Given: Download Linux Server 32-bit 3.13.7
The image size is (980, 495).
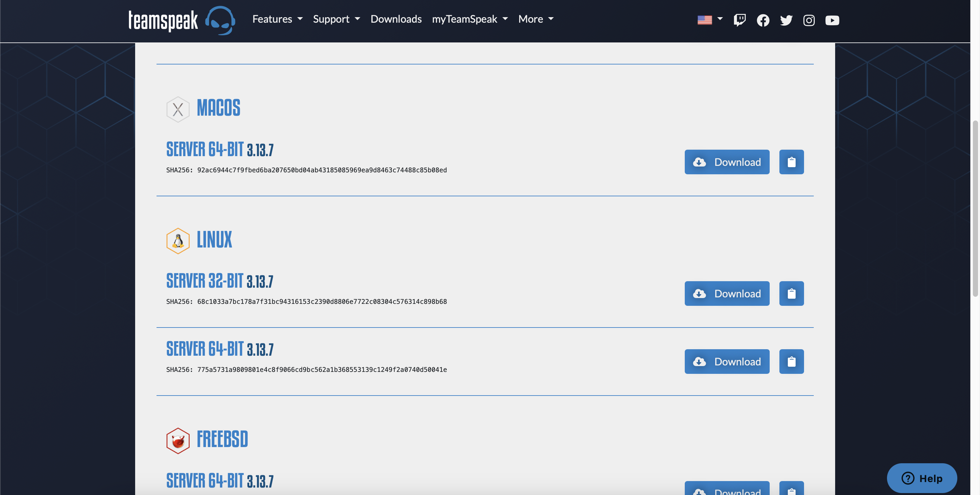Looking at the screenshot, I should click(727, 294).
